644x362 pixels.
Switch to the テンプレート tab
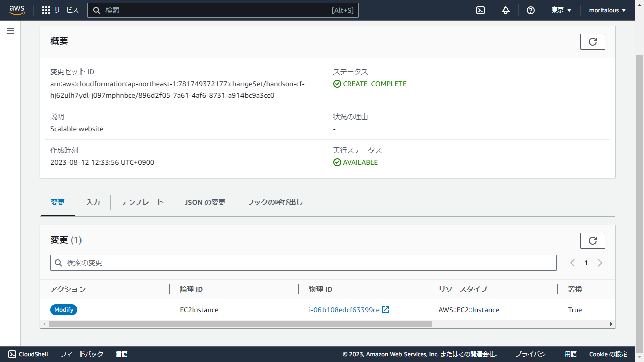pyautogui.click(x=142, y=202)
